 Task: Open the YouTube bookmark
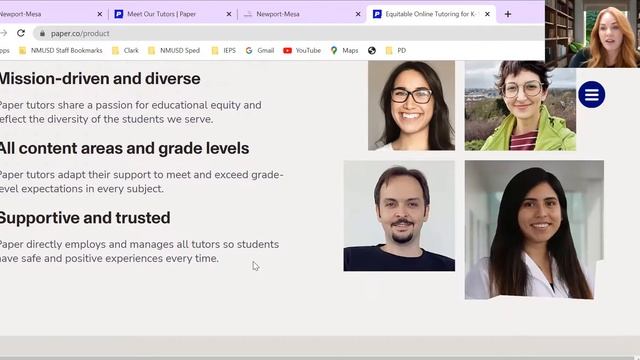(x=302, y=51)
